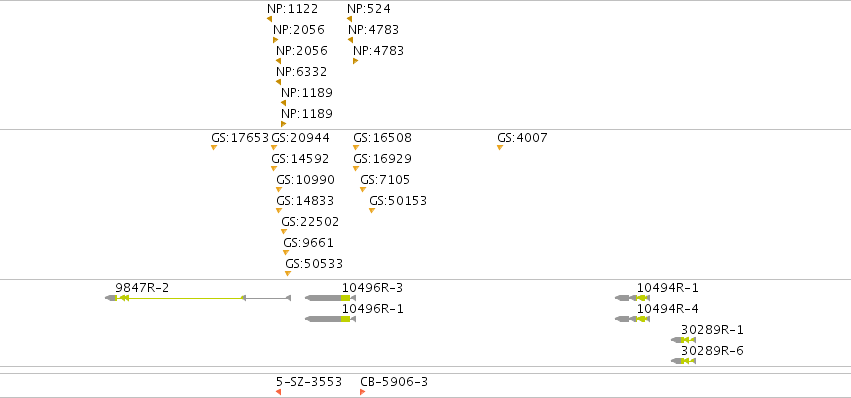The width and height of the screenshot is (851, 398).
Task: Click the left-pointing arrow under NP:1122
Action: [269, 19]
